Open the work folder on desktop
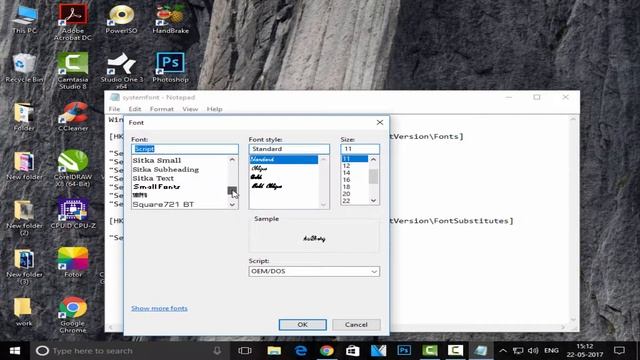The image size is (640, 360). point(23,312)
